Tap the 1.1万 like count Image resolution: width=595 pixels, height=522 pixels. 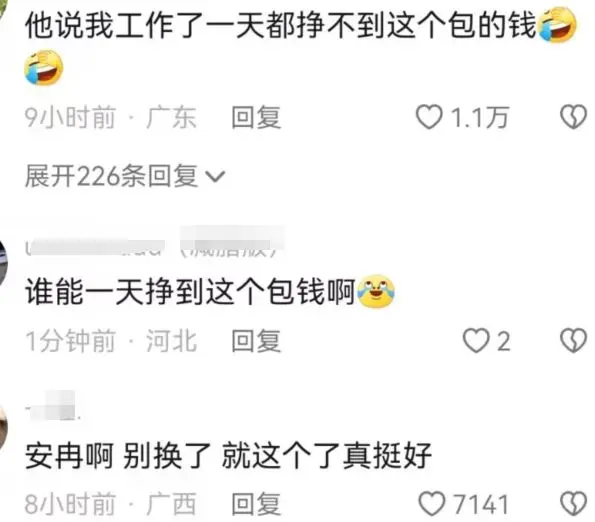pyautogui.click(x=479, y=117)
